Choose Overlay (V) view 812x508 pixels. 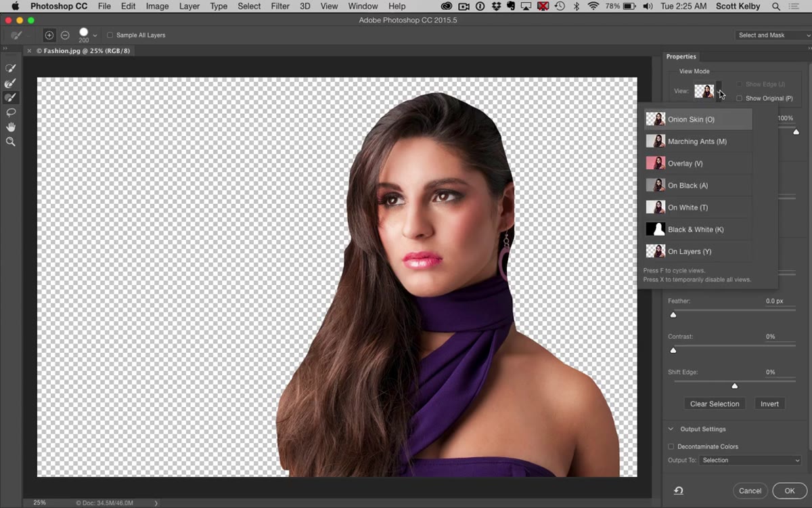[x=698, y=163]
